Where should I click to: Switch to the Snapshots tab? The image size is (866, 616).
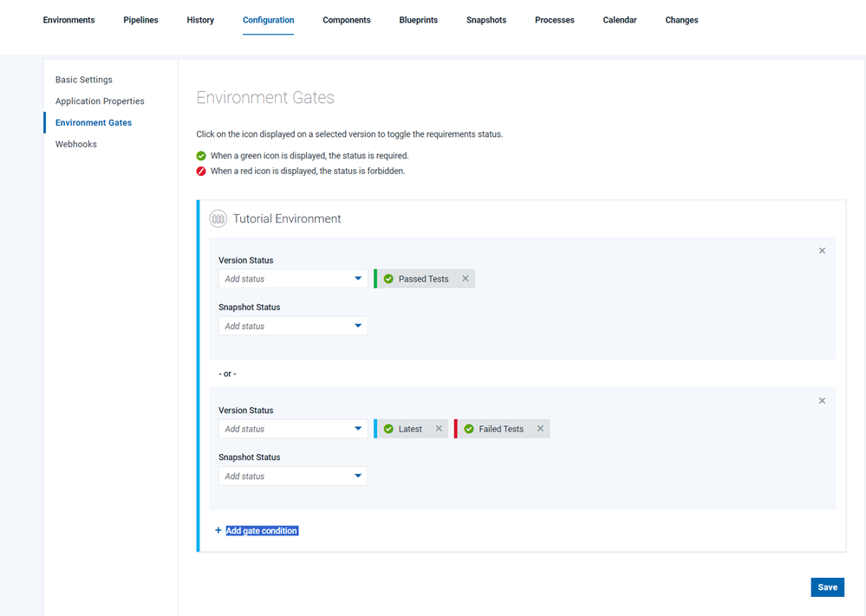click(485, 19)
